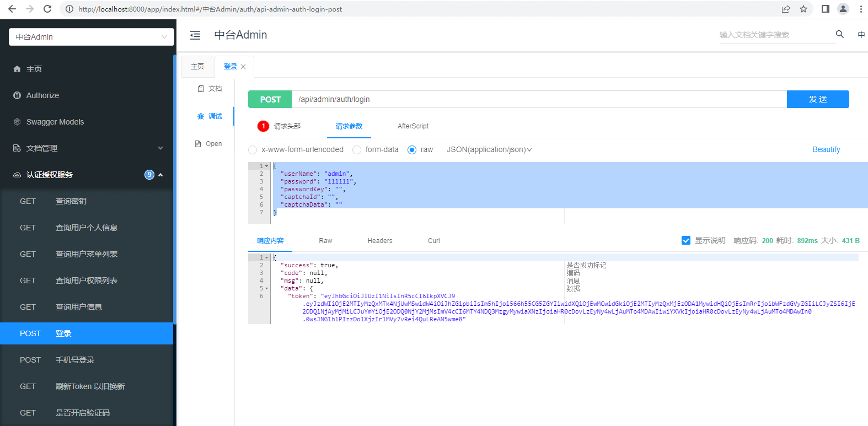The image size is (868, 426).
Task: Click inside the request body JSON editor
Action: (569, 193)
